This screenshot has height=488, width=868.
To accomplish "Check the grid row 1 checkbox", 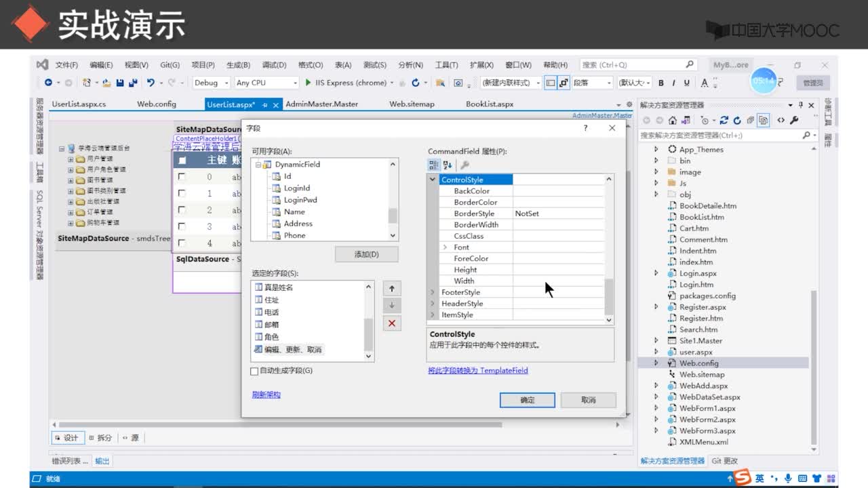I will [x=181, y=194].
